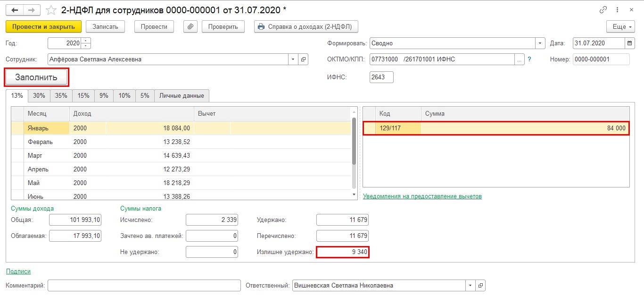Click the Код column header
The height and width of the screenshot is (297, 644).
[x=398, y=114]
